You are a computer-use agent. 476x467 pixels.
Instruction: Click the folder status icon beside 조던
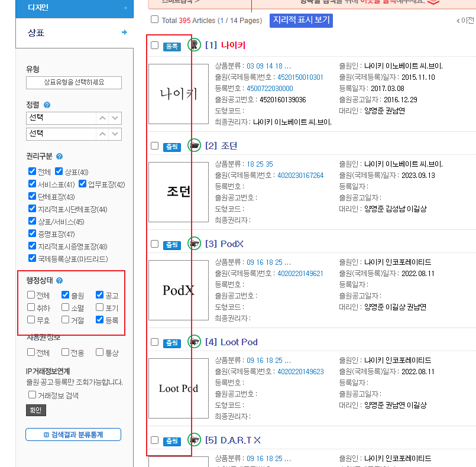[x=195, y=145]
